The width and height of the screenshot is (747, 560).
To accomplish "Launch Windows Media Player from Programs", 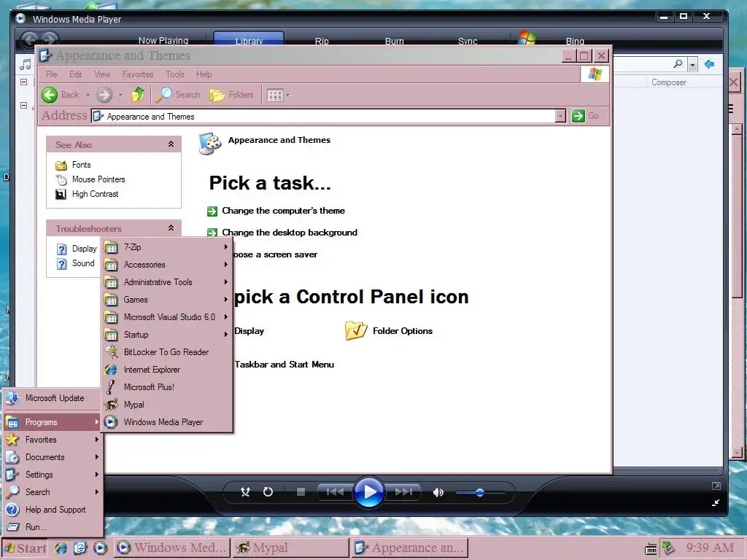I will (167, 422).
